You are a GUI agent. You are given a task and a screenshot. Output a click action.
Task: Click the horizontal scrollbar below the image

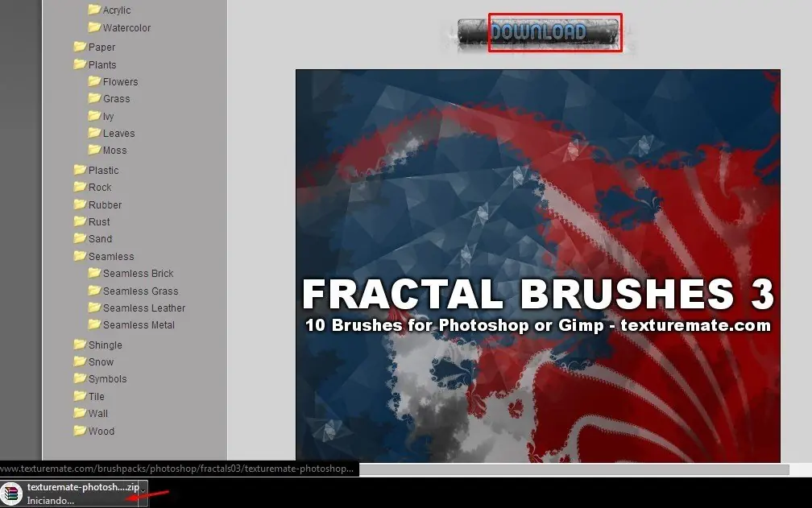click(x=574, y=469)
